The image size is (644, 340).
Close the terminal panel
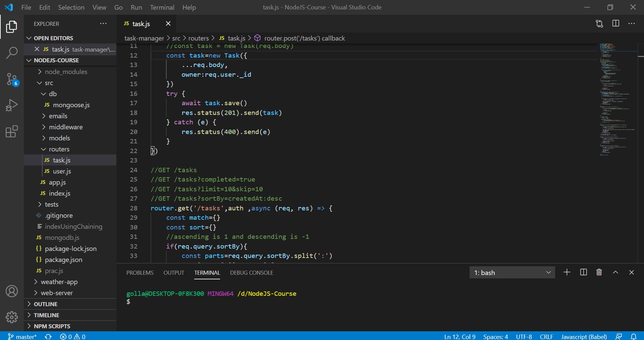632,272
